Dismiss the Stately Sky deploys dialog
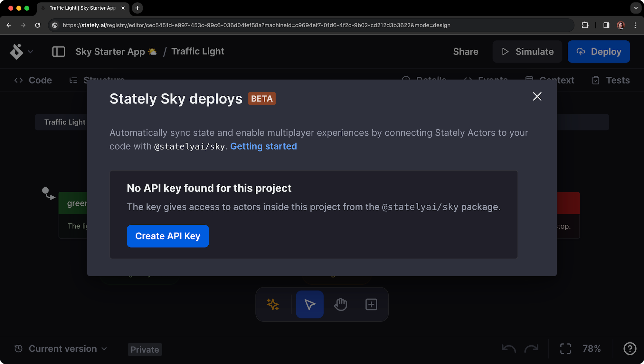The image size is (644, 364). tap(537, 96)
